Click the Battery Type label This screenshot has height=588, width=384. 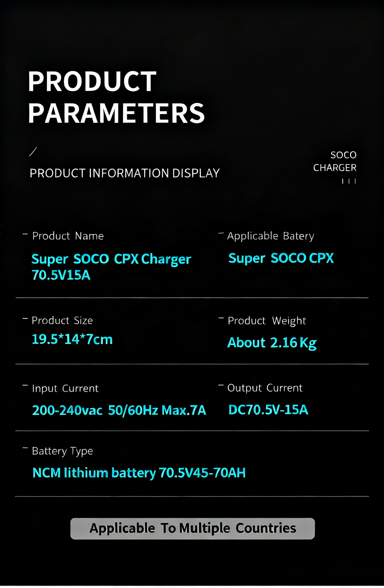click(x=62, y=451)
